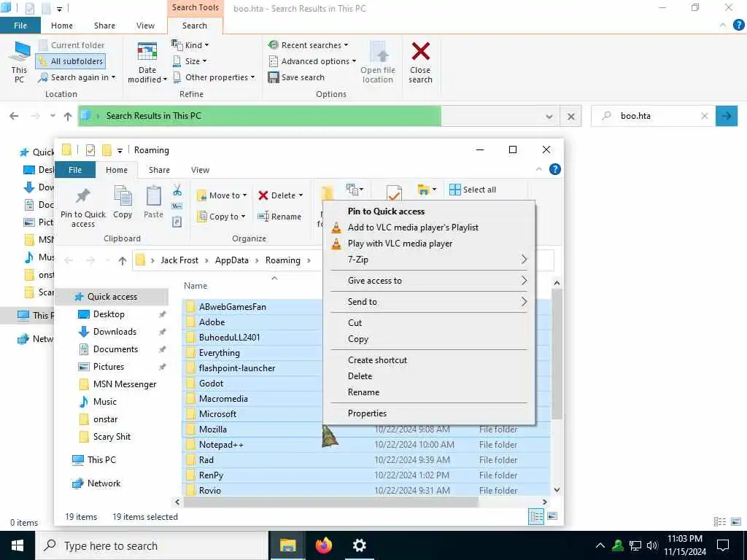The image size is (747, 560).
Task: Click Save search icon in Options group
Action: (273, 77)
